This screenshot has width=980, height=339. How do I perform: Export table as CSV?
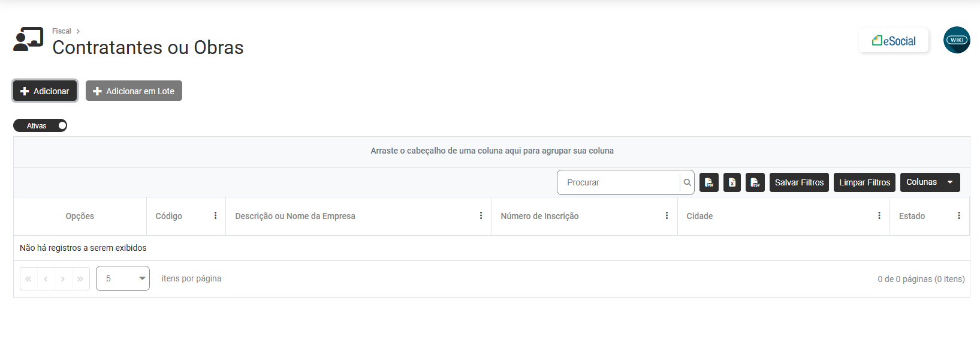755,182
